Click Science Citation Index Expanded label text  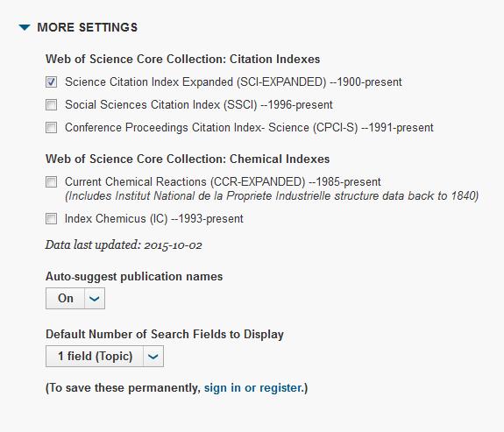(233, 82)
